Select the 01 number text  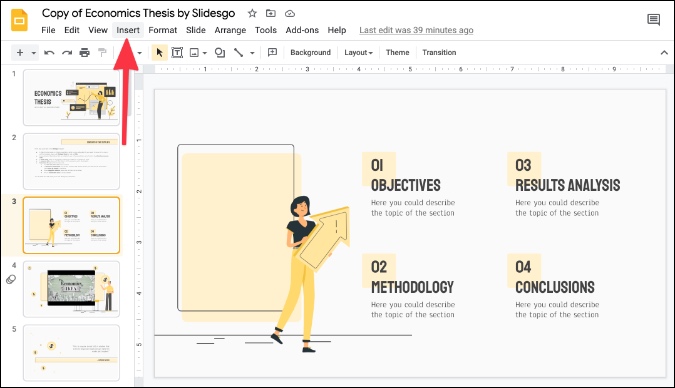[x=377, y=165]
